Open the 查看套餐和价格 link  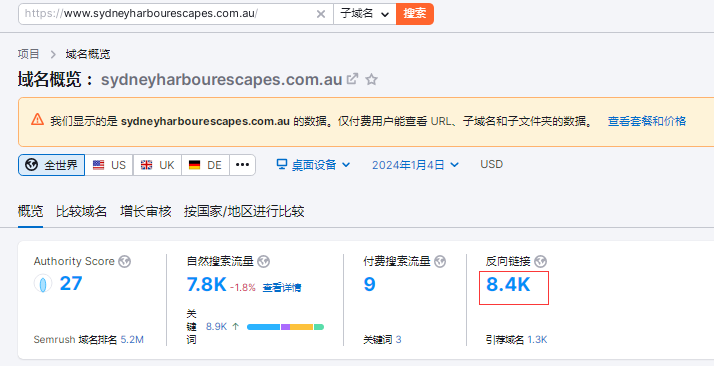(x=647, y=121)
